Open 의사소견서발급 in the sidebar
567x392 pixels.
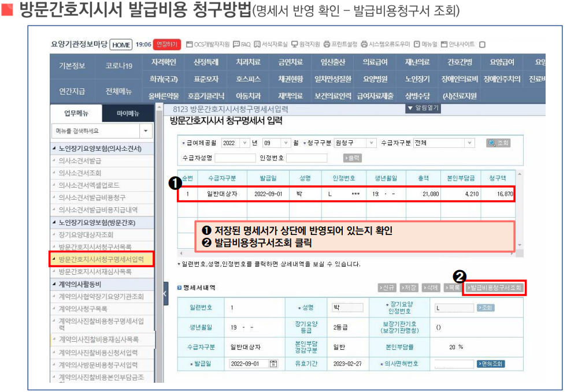[x=80, y=160]
